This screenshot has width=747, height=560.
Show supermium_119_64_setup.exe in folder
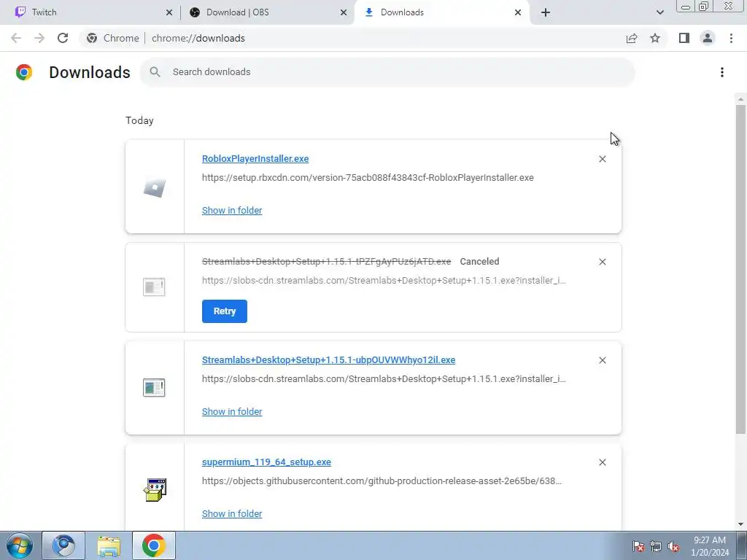(x=232, y=514)
